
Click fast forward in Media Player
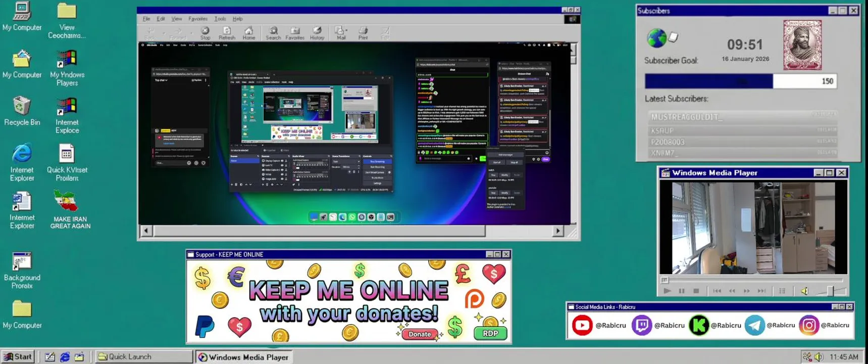[747, 291]
